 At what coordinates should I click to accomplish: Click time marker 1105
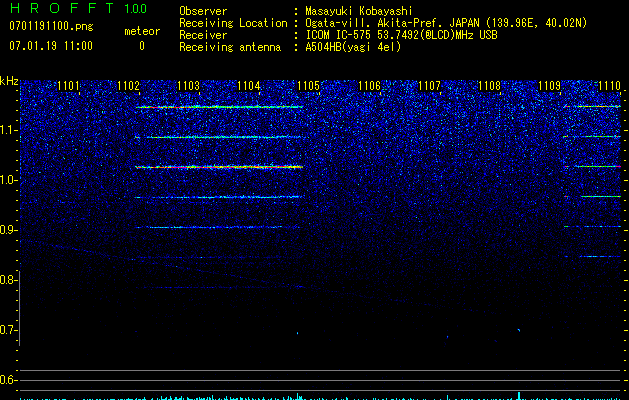pos(308,85)
